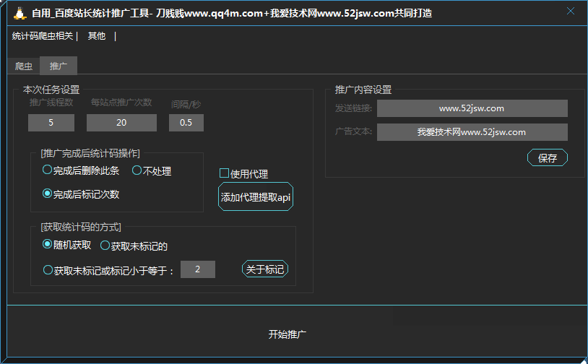The width and height of the screenshot is (588, 364).
Task: Click the 广告文本: label
Action: pos(353,131)
